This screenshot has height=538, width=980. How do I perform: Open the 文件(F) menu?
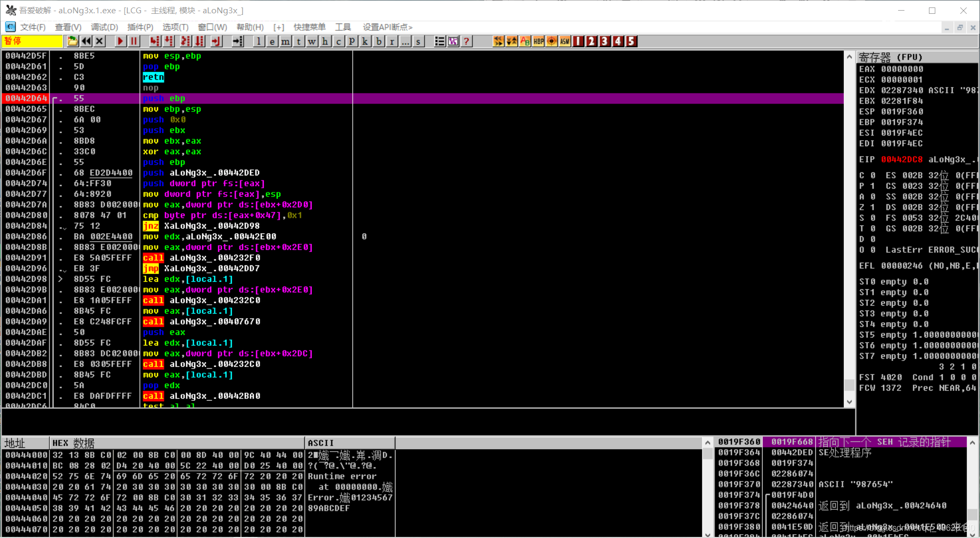pyautogui.click(x=32, y=27)
